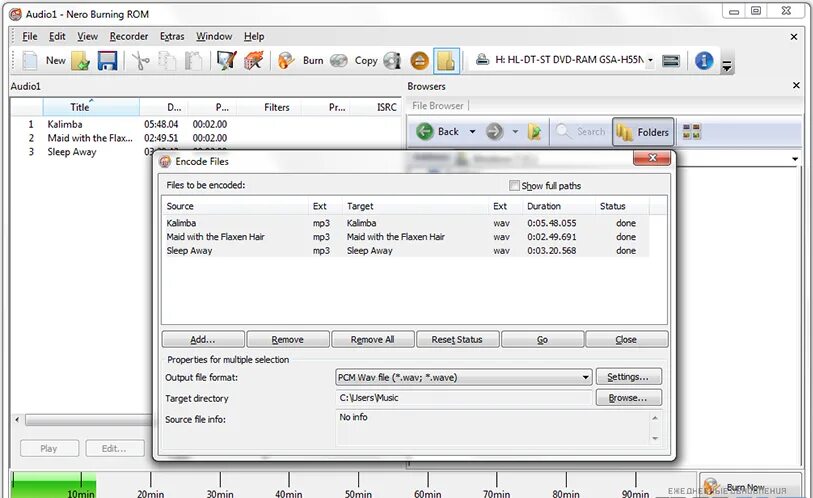Screen dimensions: 813x498
Task: Click the up arrow of the Source file info scrollbar
Action: (655, 418)
